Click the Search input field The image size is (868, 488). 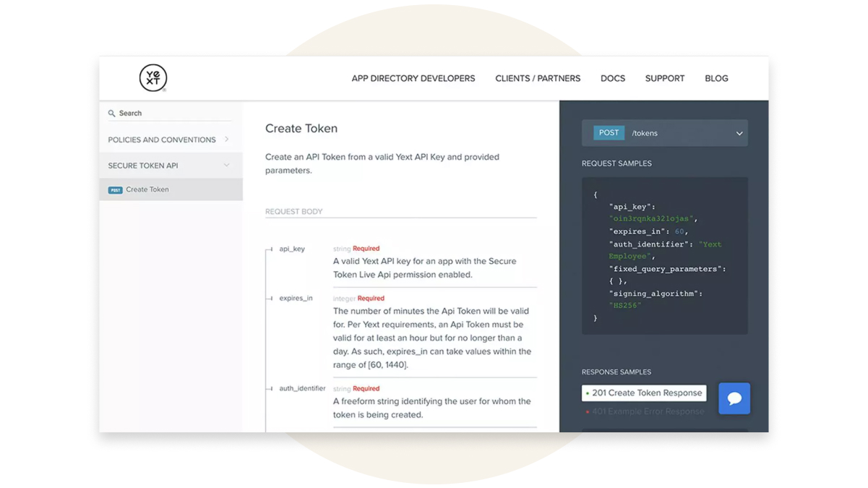(170, 114)
